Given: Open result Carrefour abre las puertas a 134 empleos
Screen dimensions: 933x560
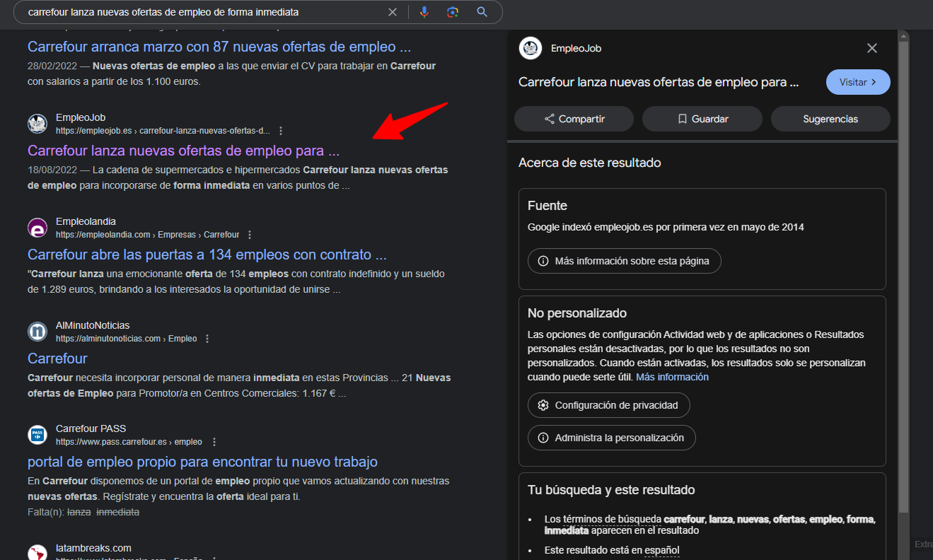Looking at the screenshot, I should 207,255.
